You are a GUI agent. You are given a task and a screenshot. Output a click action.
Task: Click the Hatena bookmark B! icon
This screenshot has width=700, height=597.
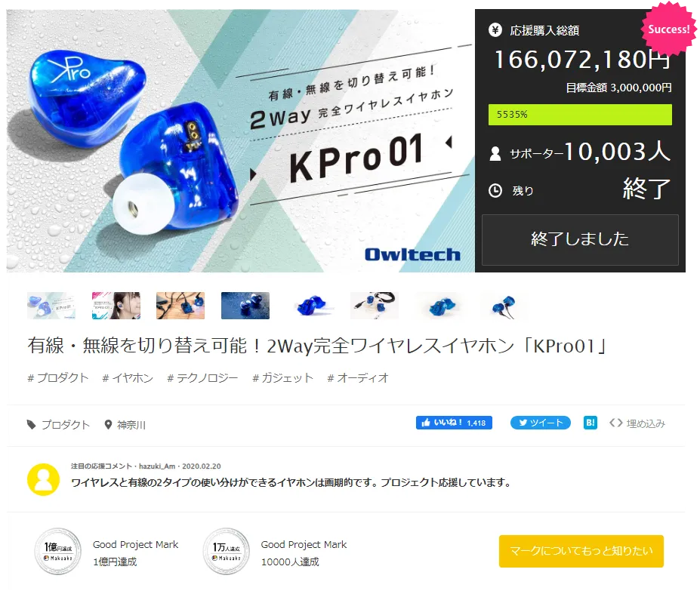591,423
